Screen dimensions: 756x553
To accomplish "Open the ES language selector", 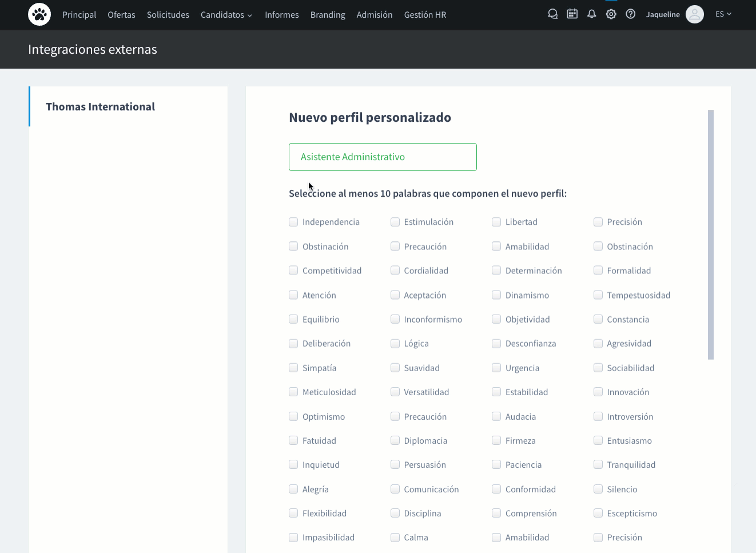I will [x=723, y=14].
